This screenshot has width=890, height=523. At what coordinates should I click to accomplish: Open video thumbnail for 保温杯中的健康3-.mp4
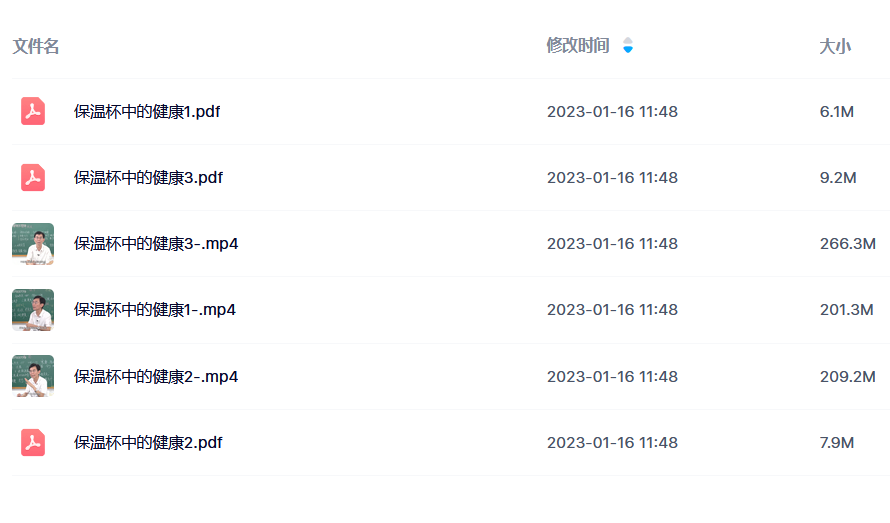33,244
